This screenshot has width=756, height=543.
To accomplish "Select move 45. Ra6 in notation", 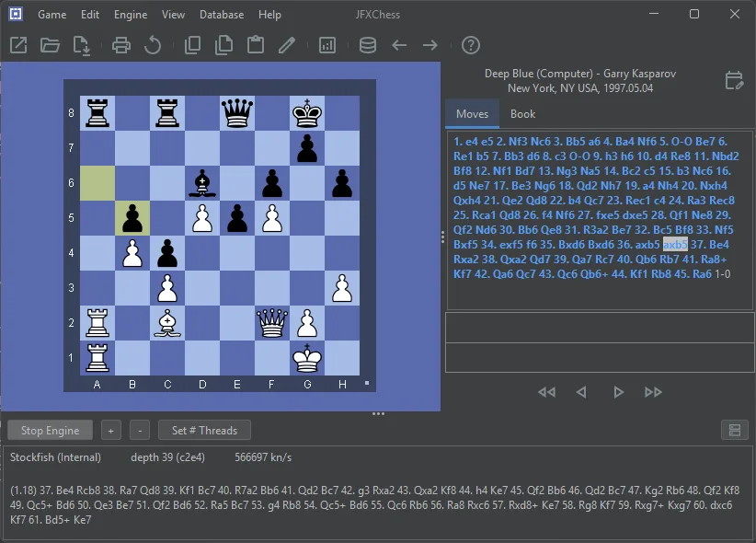I will [693, 274].
